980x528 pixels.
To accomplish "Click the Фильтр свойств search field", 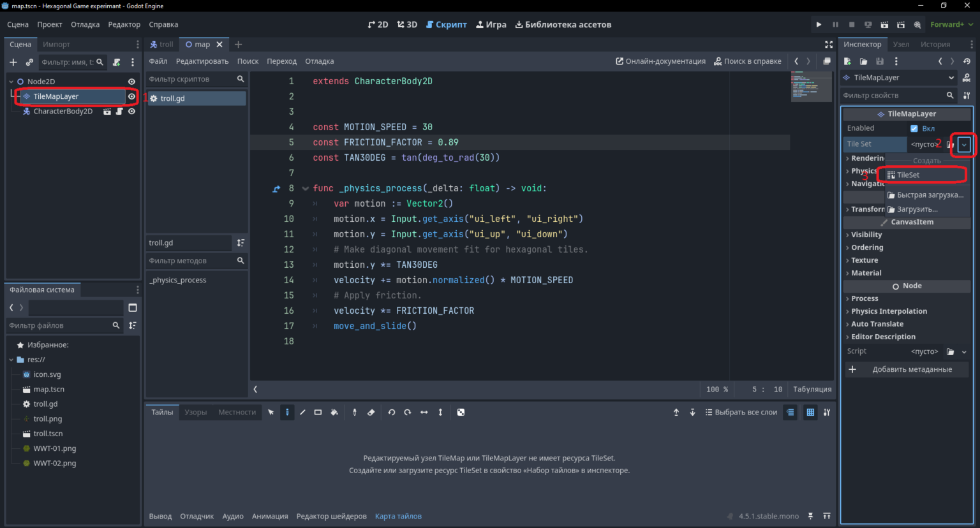I will [893, 96].
